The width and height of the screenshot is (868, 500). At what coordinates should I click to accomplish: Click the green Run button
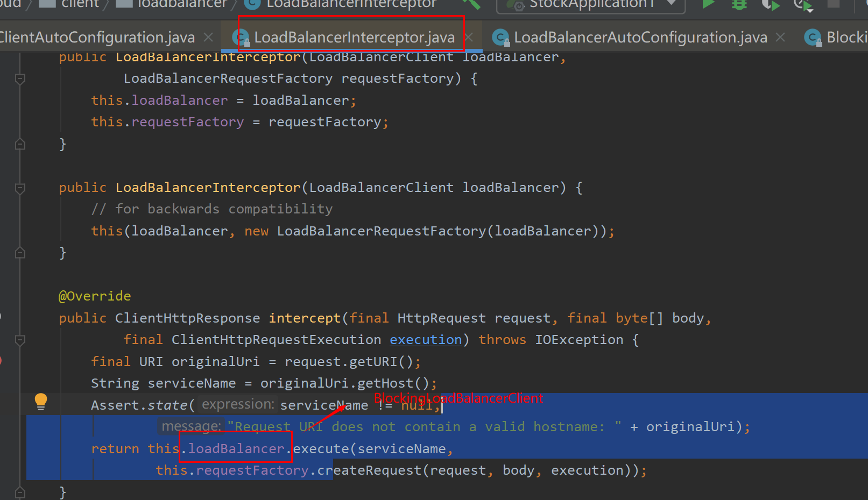(708, 4)
